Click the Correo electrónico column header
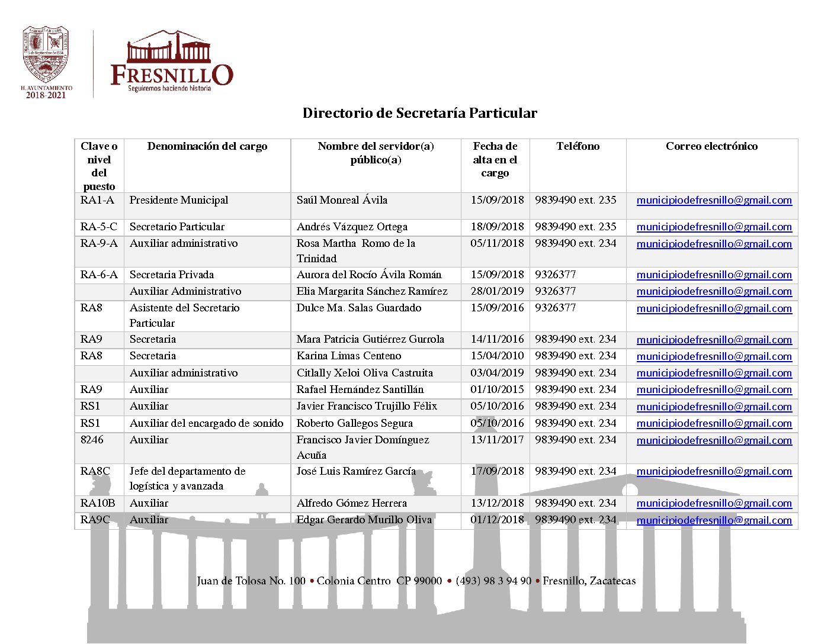Screen dimensions: 834x644 coord(711,146)
